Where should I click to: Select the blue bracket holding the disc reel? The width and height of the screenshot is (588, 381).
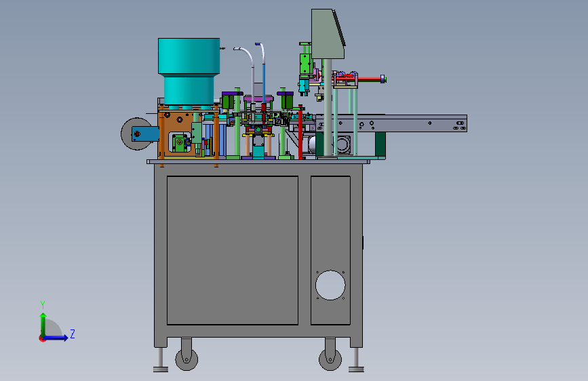click(x=146, y=134)
